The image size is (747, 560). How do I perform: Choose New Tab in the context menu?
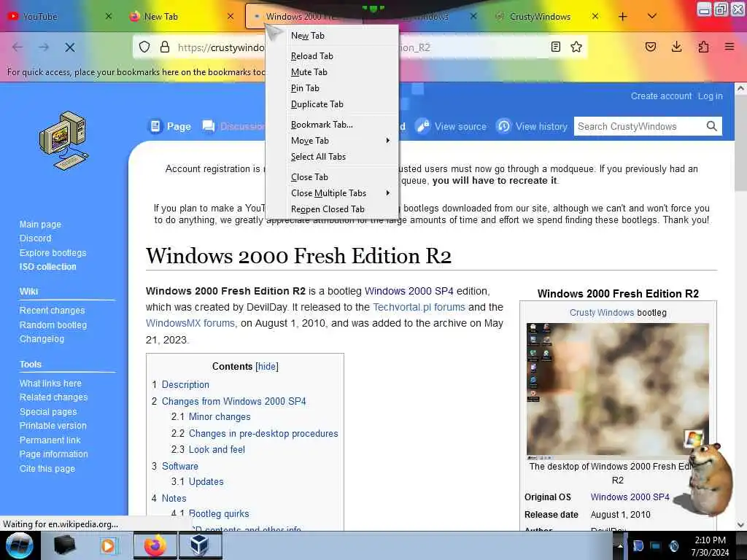click(x=333, y=36)
